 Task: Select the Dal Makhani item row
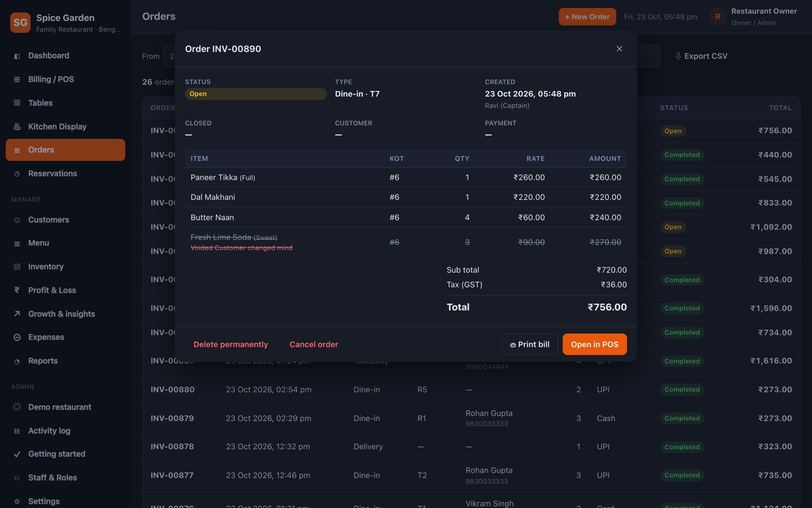click(x=406, y=197)
